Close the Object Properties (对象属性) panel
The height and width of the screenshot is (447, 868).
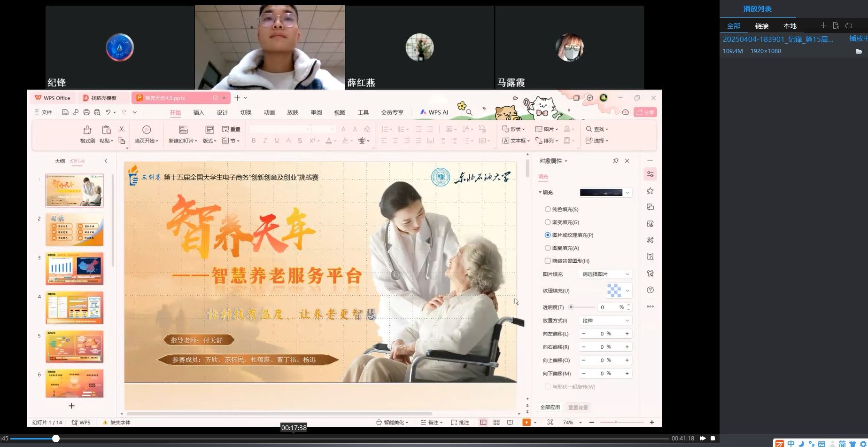pos(627,161)
